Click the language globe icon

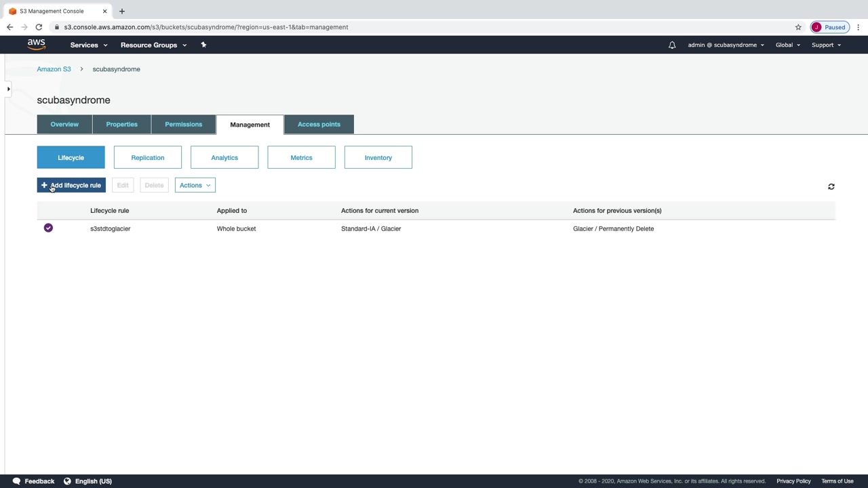[67, 481]
